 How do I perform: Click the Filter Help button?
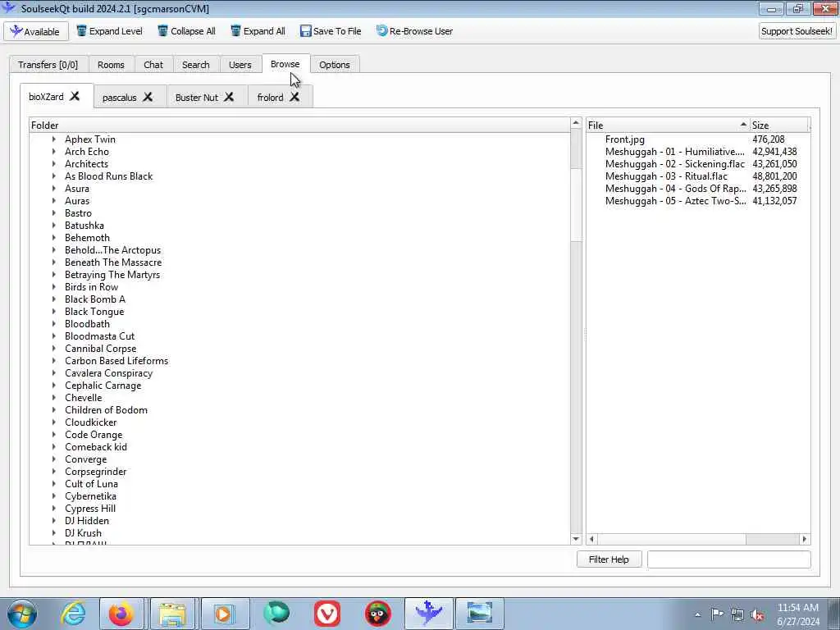click(x=609, y=559)
